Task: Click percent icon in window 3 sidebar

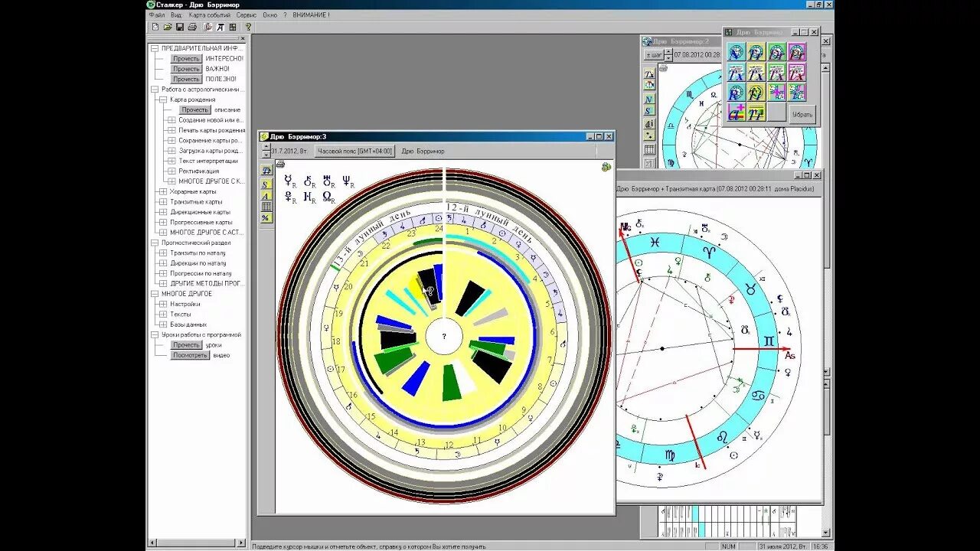Action: pyautogui.click(x=266, y=218)
